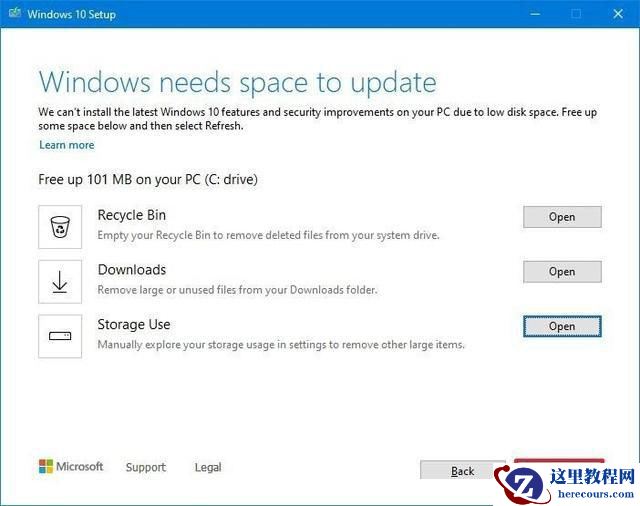Open the Downloads folder via its Open button
Image resolution: width=640 pixels, height=506 pixels.
point(562,271)
